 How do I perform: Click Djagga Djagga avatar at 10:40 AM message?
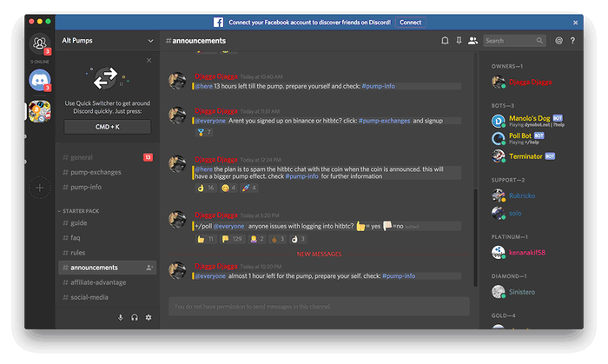[x=177, y=81]
